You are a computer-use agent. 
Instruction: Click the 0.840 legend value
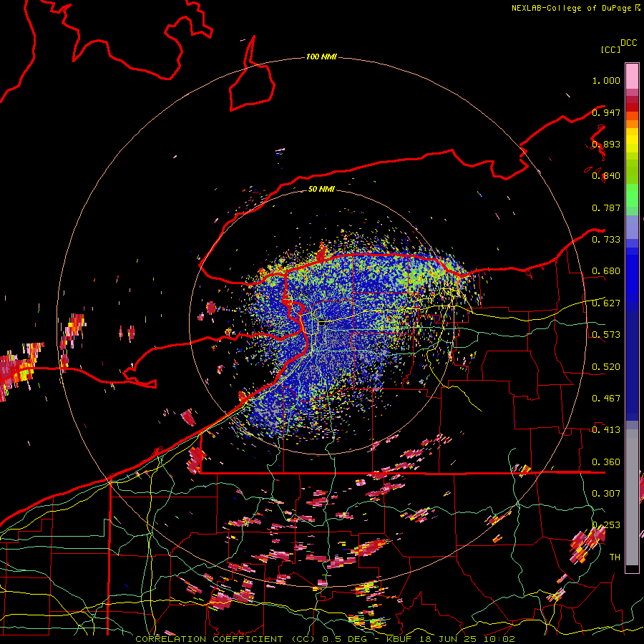click(606, 176)
